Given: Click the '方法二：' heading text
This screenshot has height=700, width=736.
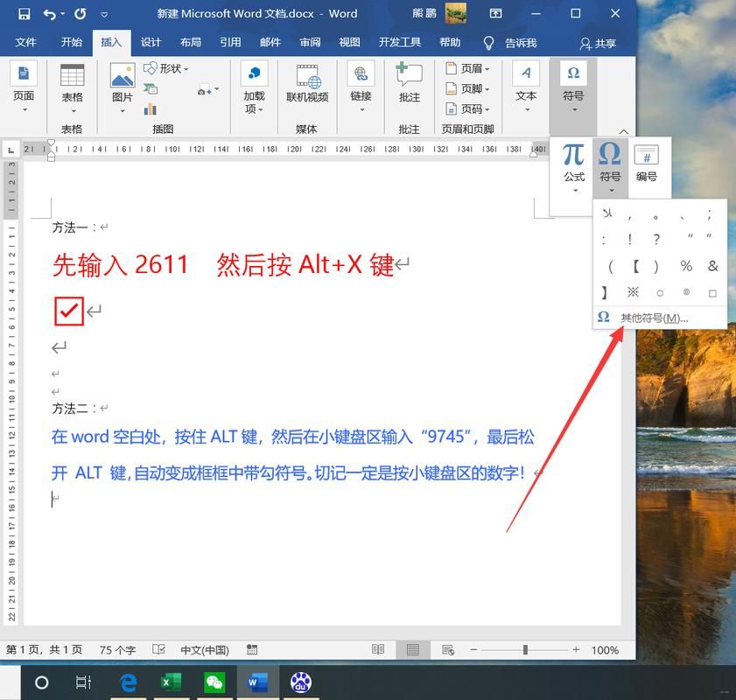Looking at the screenshot, I should (x=74, y=408).
